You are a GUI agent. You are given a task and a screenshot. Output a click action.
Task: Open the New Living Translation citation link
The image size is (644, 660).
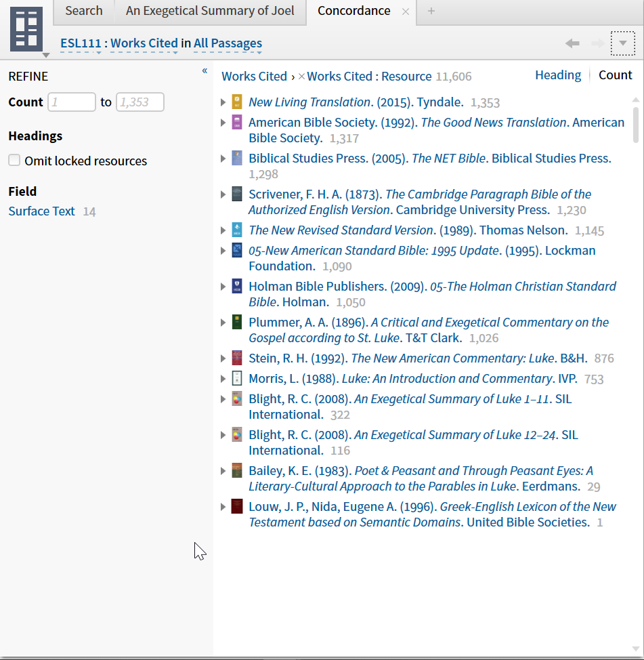pyautogui.click(x=356, y=102)
